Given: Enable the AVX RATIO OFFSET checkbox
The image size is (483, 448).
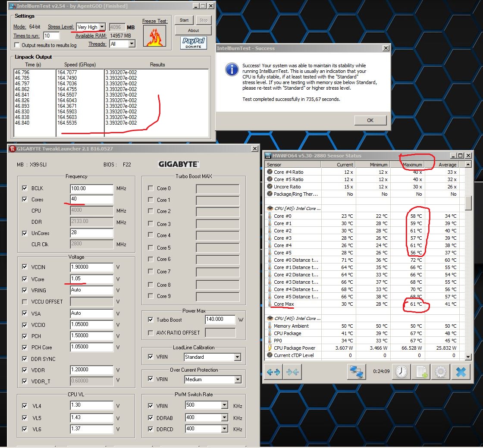Looking at the screenshot, I should (x=151, y=333).
